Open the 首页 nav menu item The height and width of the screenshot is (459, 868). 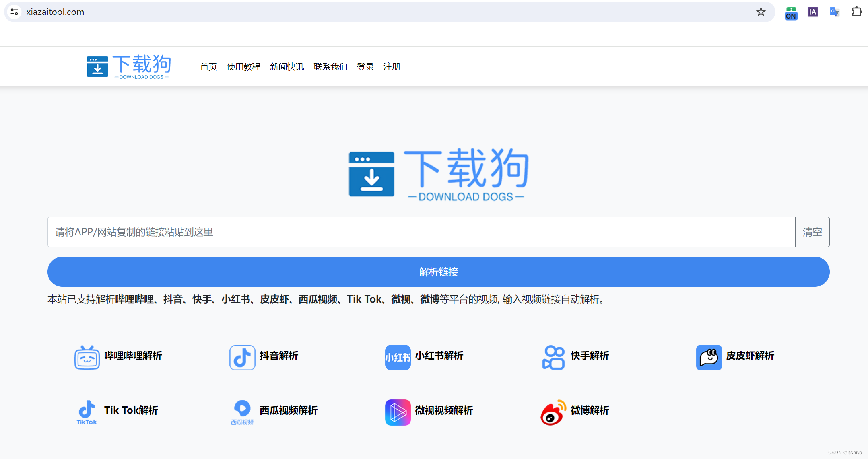click(208, 67)
